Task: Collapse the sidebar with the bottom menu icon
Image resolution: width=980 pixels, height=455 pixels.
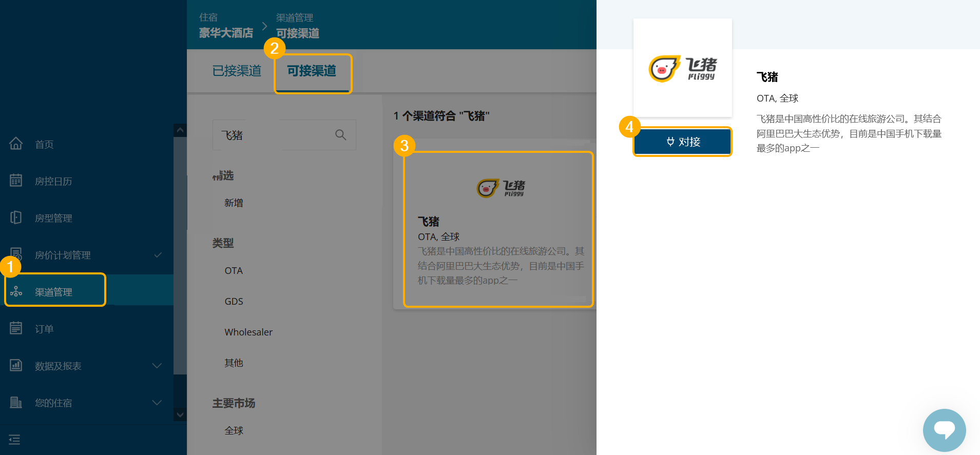Action: pyautogui.click(x=14, y=440)
